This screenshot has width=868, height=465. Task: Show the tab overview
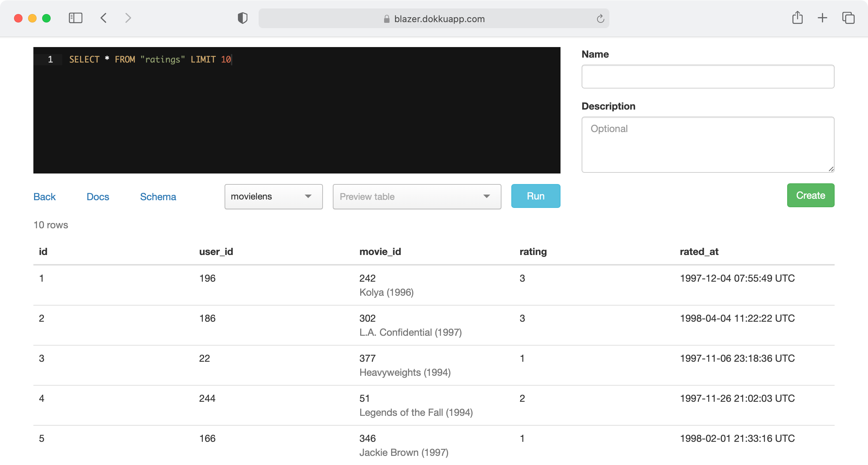click(x=848, y=18)
